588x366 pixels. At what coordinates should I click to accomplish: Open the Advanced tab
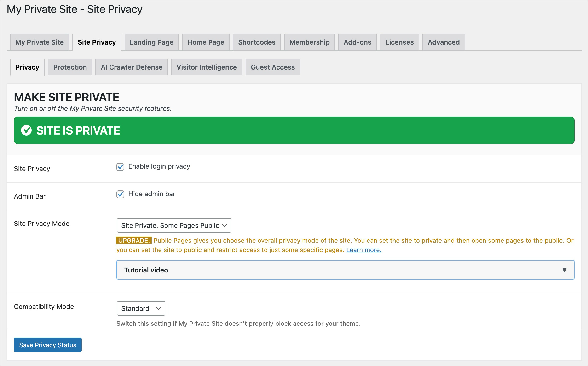click(444, 42)
